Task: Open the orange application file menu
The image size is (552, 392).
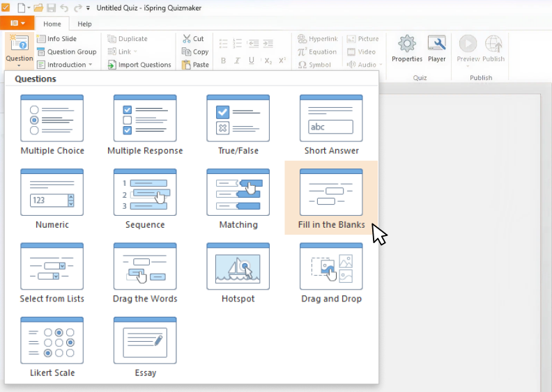Action: [x=17, y=24]
